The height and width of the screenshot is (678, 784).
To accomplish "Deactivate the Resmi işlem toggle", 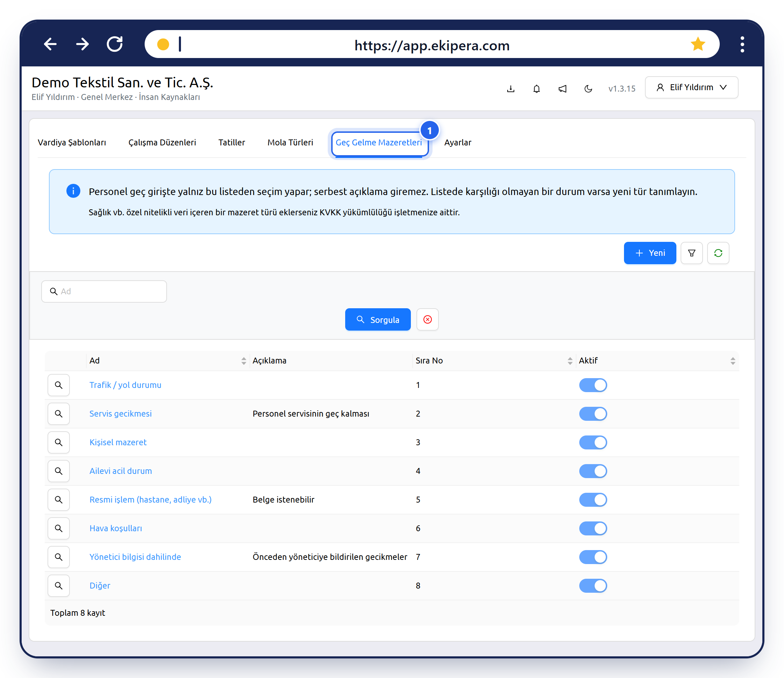I will pos(593,500).
